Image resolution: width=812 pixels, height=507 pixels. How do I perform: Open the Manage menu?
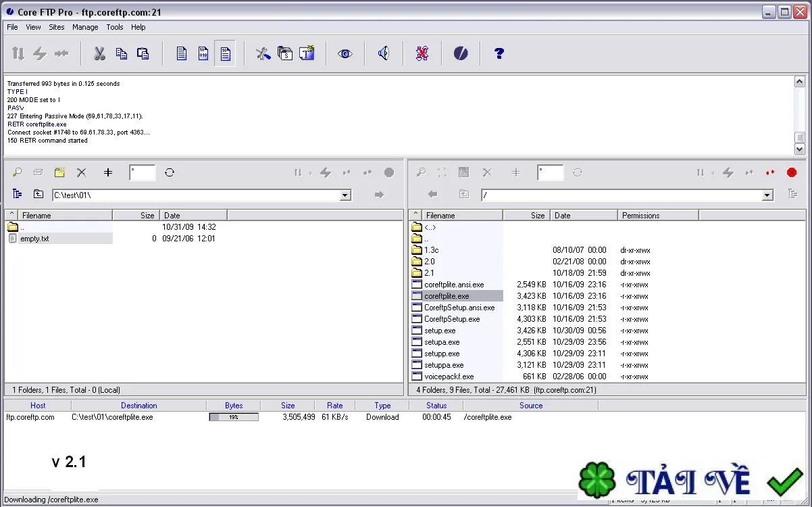85,27
